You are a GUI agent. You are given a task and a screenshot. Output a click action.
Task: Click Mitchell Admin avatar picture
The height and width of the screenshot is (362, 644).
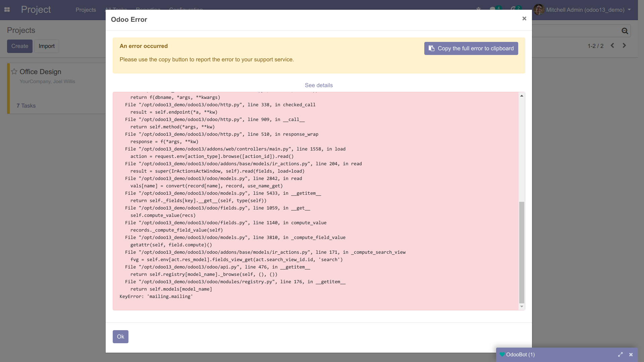click(x=539, y=10)
